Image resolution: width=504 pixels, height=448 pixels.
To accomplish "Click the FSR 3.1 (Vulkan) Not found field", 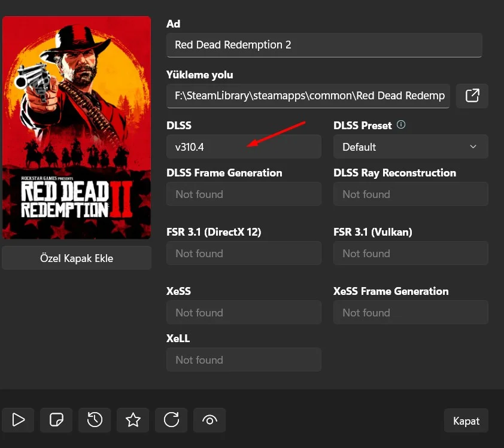I will tap(411, 253).
